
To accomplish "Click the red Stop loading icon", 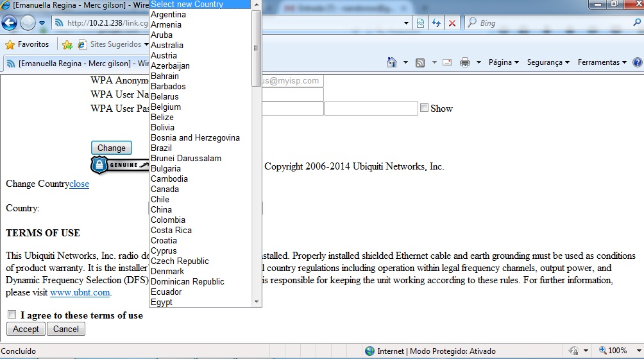I will coord(452,23).
